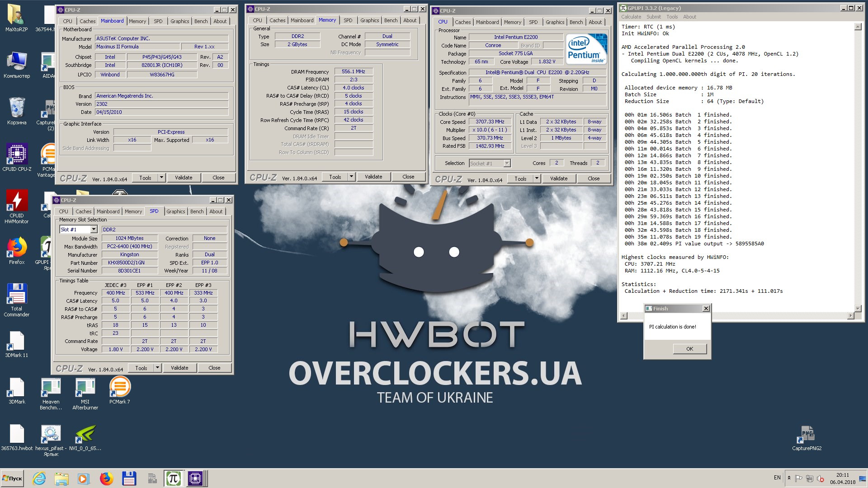
Task: Click OK in the Finish dialog
Action: tap(689, 349)
